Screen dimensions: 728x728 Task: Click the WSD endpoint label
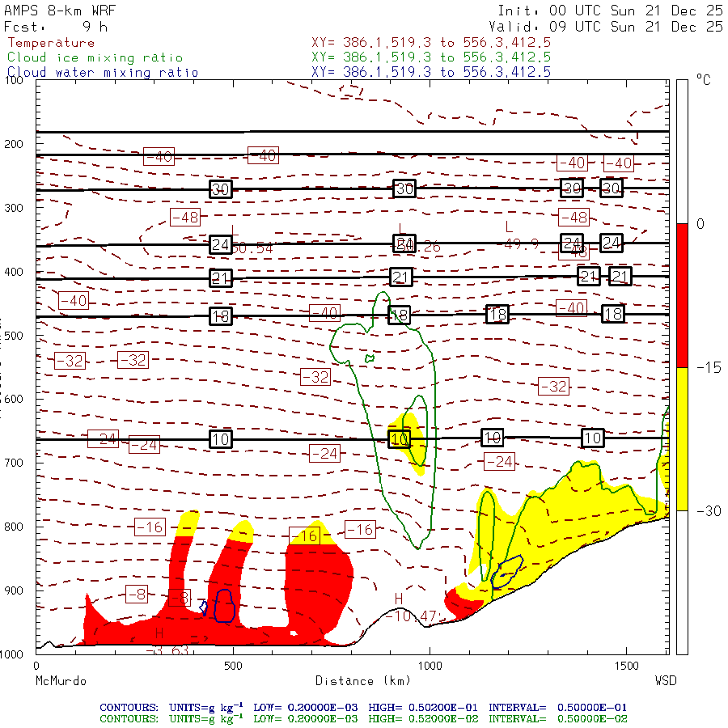click(665, 681)
